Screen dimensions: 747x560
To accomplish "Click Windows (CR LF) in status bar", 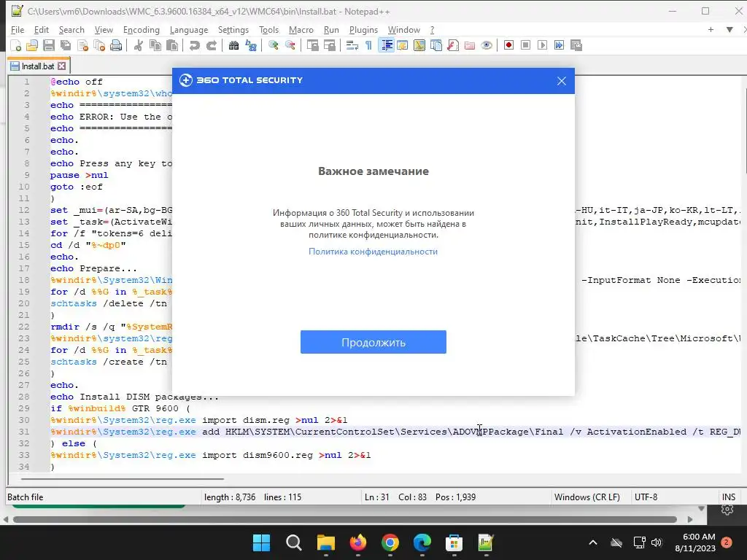I will pyautogui.click(x=587, y=497).
